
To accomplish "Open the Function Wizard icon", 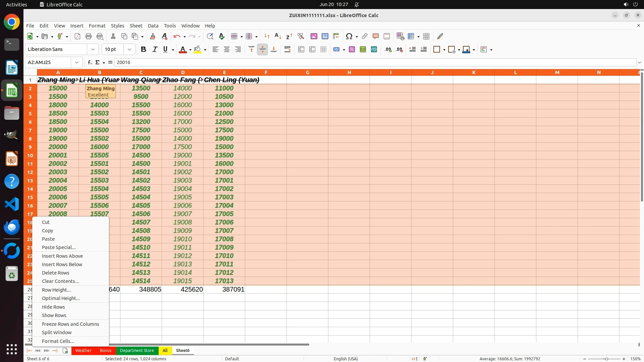I will pos(90,62).
